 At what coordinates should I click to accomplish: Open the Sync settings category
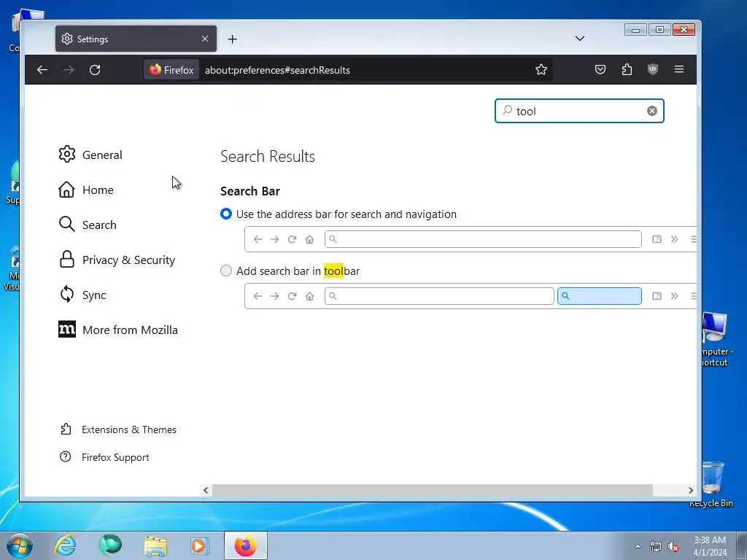(82, 295)
